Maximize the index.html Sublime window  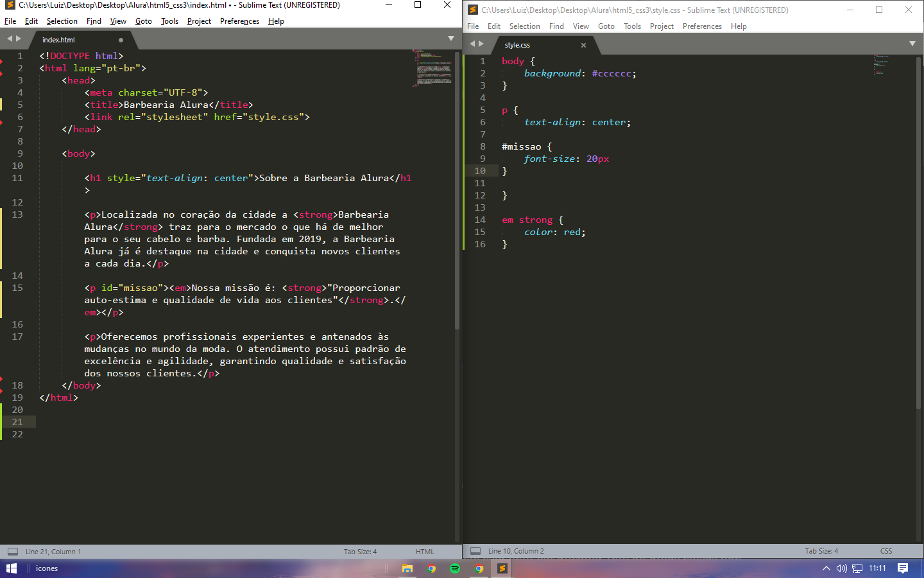tap(418, 5)
